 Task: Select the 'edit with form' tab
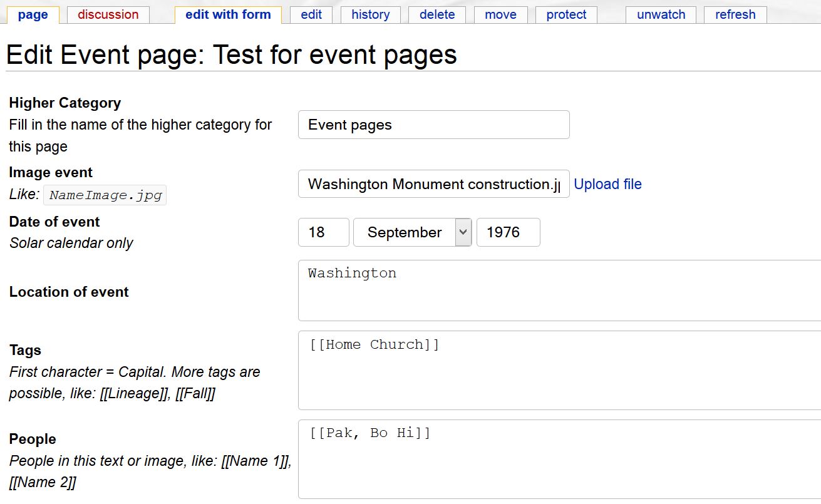pyautogui.click(x=228, y=14)
